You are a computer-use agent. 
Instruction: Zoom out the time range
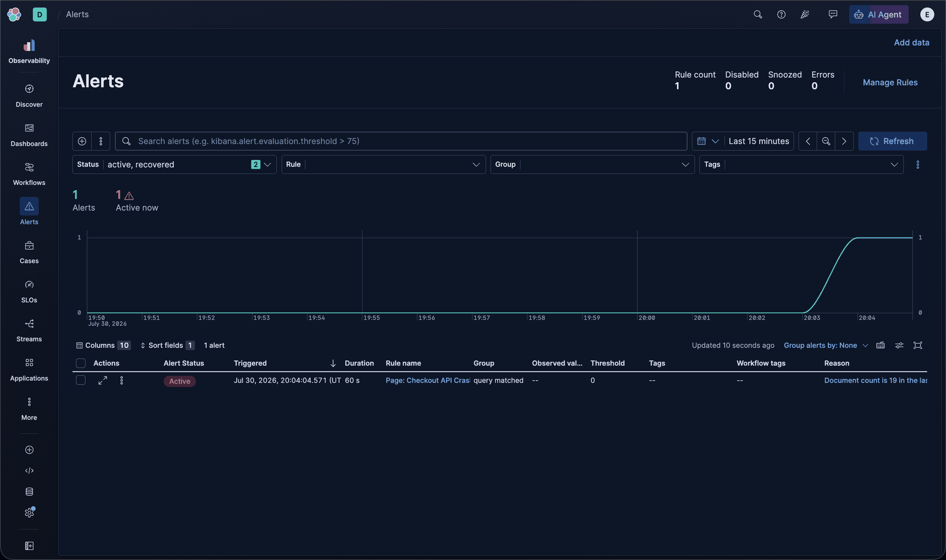pyautogui.click(x=826, y=141)
